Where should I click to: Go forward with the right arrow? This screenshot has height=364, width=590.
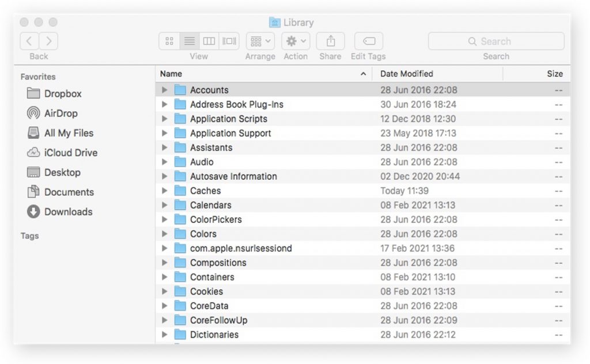click(49, 41)
